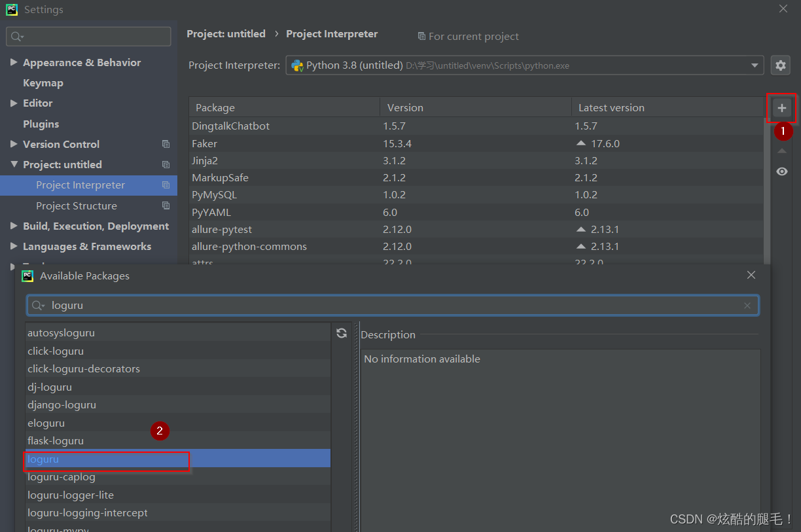Select flask-loguru package

[178, 440]
